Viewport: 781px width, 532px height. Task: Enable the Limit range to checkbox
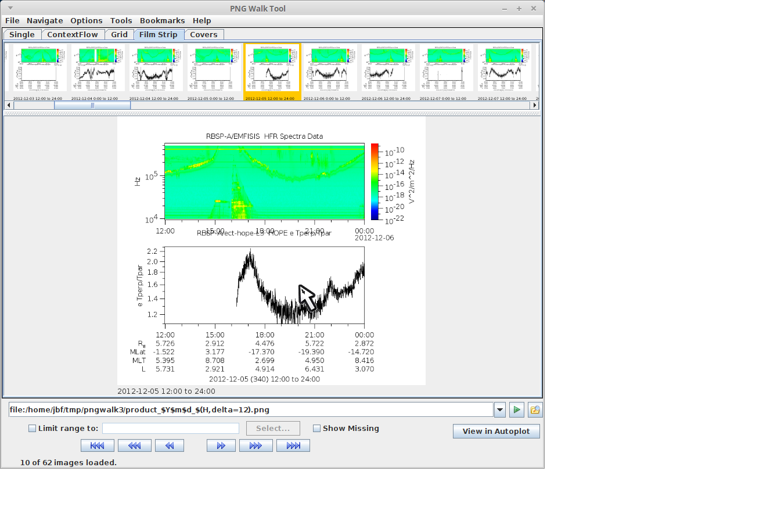click(33, 429)
